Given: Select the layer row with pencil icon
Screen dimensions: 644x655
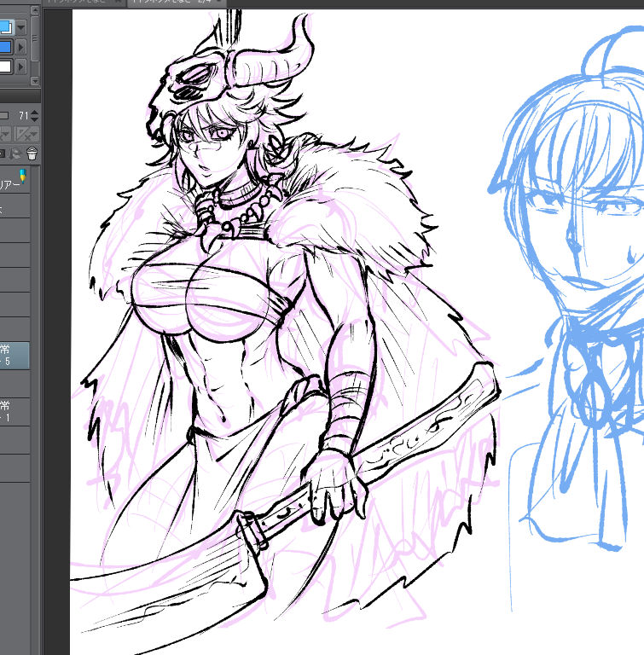Looking at the screenshot, I should point(15,180).
